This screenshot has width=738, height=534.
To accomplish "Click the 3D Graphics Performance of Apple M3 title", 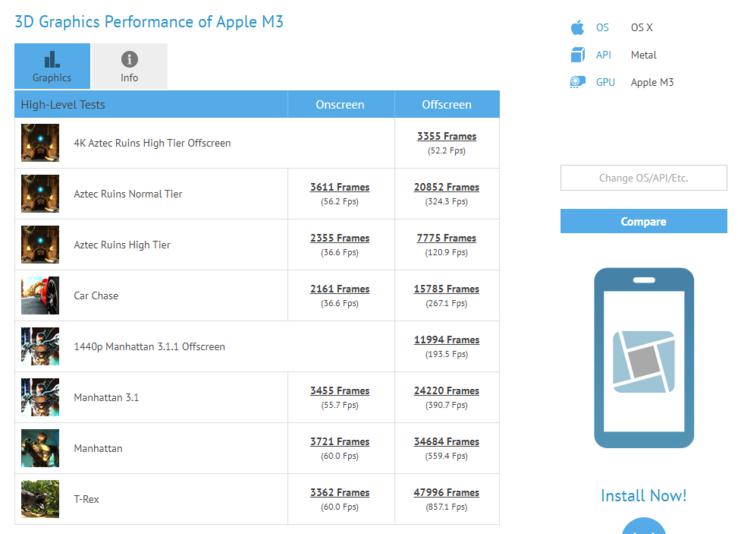I will [149, 22].
